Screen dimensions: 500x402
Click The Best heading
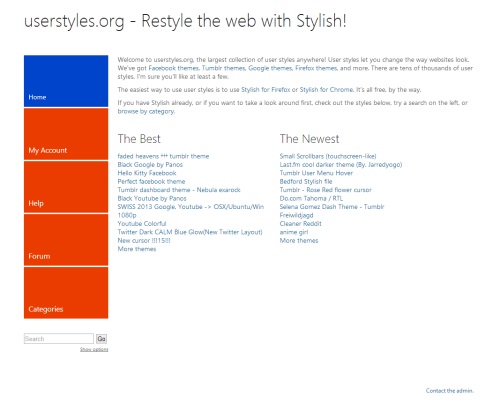(139, 139)
